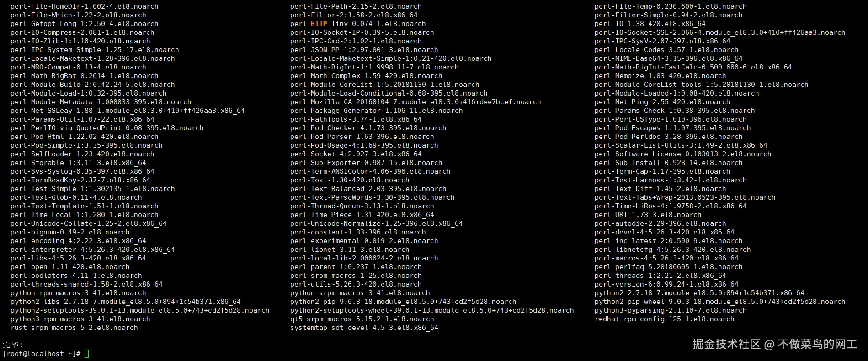Click perl-Mozilla-CA-20160104-7 module package line
The width and height of the screenshot is (868, 361).
click(415, 102)
